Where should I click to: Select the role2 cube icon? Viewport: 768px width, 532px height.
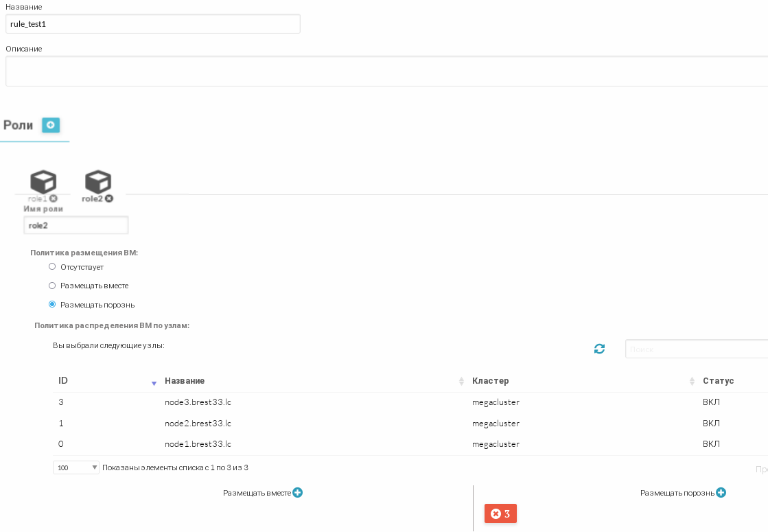[97, 182]
